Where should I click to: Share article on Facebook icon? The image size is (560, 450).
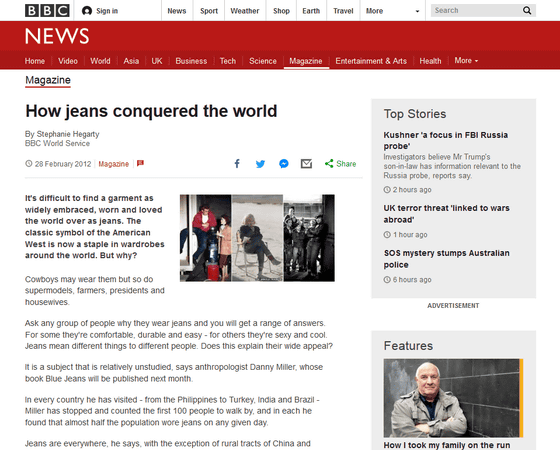pyautogui.click(x=237, y=164)
